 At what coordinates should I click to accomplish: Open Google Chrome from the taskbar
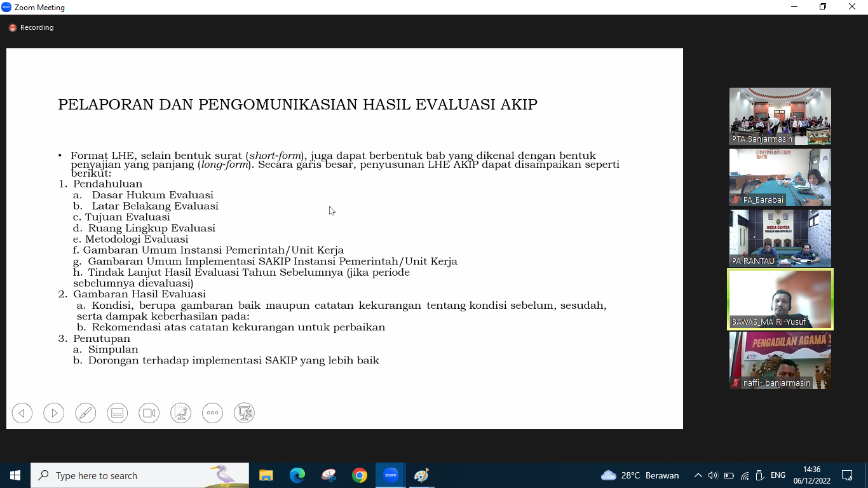(x=360, y=475)
